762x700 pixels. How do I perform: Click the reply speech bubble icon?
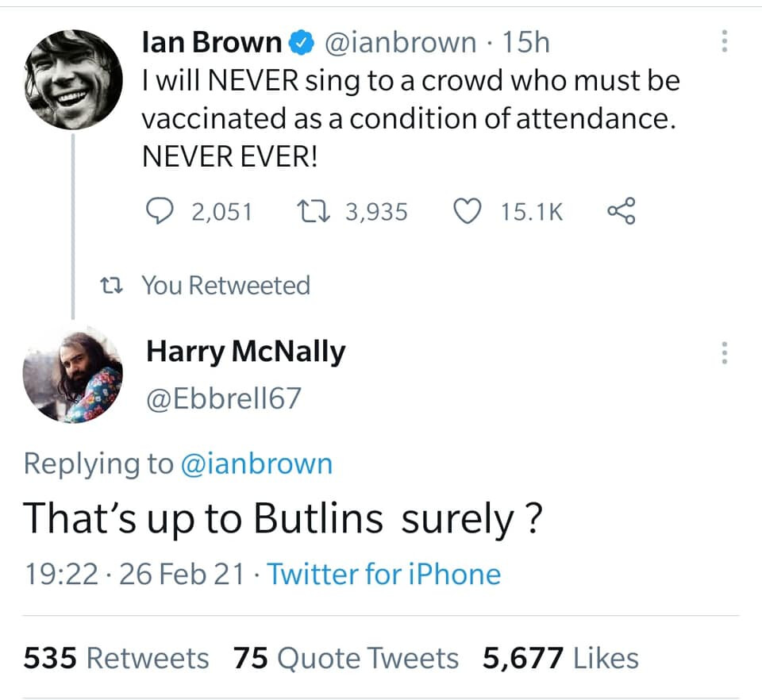(x=163, y=211)
